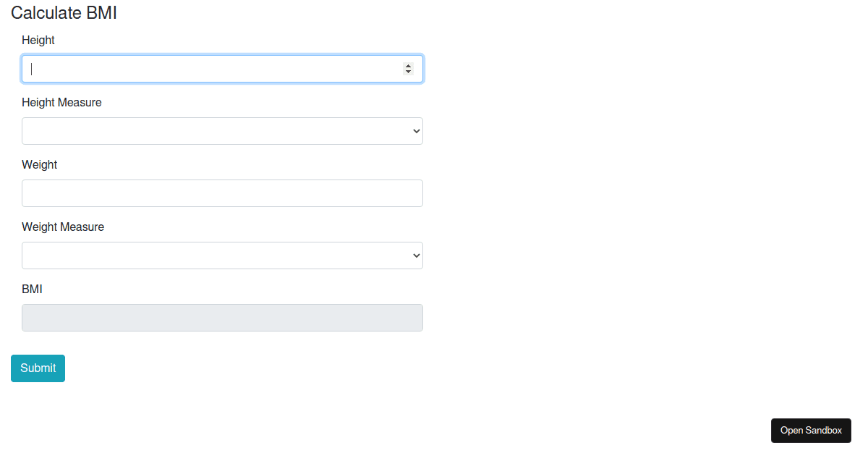Click the Weight Measure label

click(63, 227)
